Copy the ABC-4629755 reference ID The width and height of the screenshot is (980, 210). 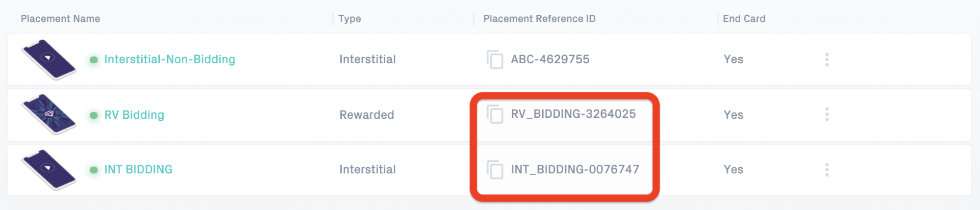(495, 59)
